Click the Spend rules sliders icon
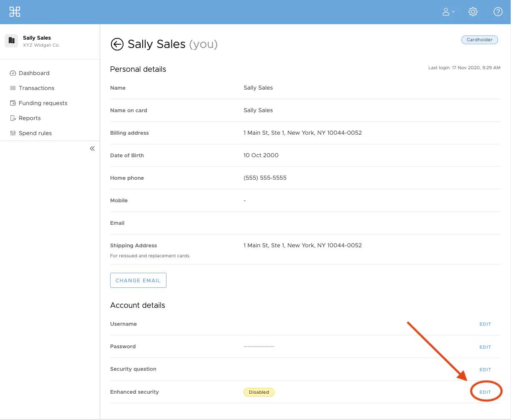 pyautogui.click(x=13, y=133)
